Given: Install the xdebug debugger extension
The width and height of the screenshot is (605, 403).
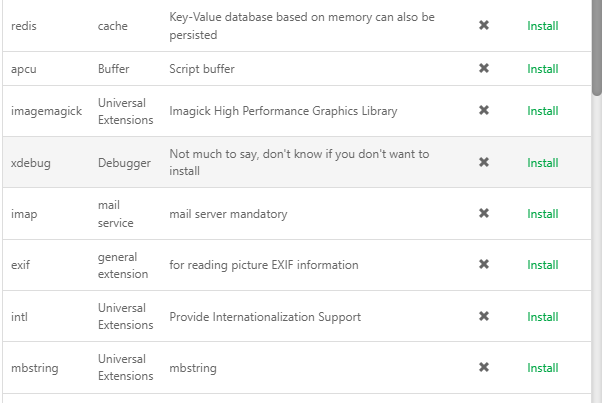Looking at the screenshot, I should point(542,163).
